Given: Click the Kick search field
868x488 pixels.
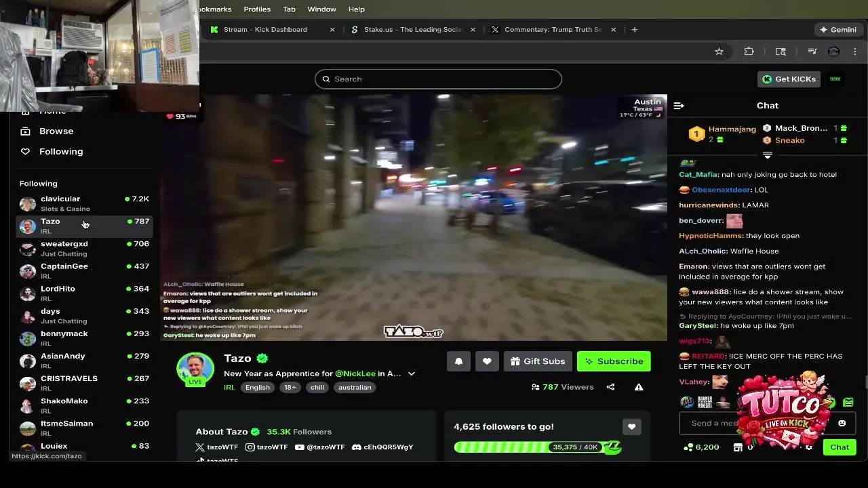Looking at the screenshot, I should click(x=438, y=79).
